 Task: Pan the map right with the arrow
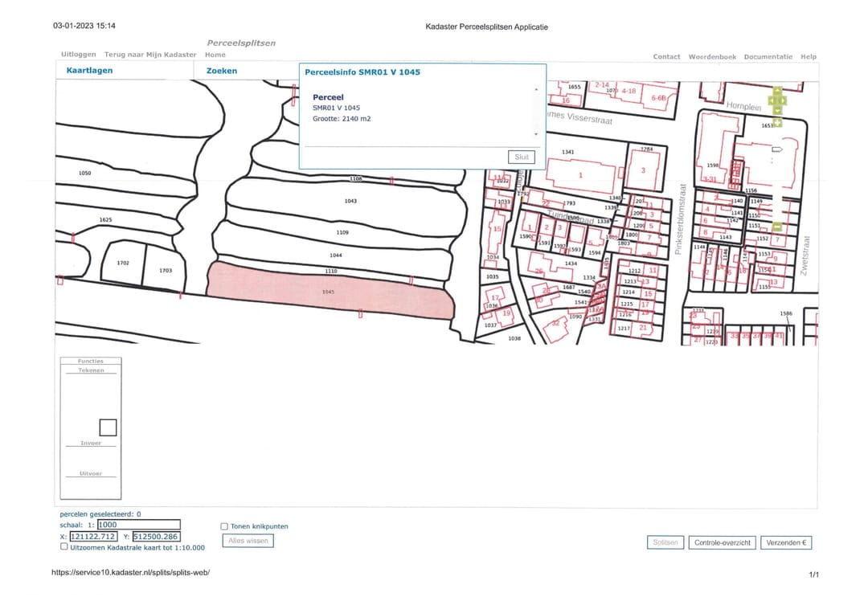pyautogui.click(x=784, y=100)
